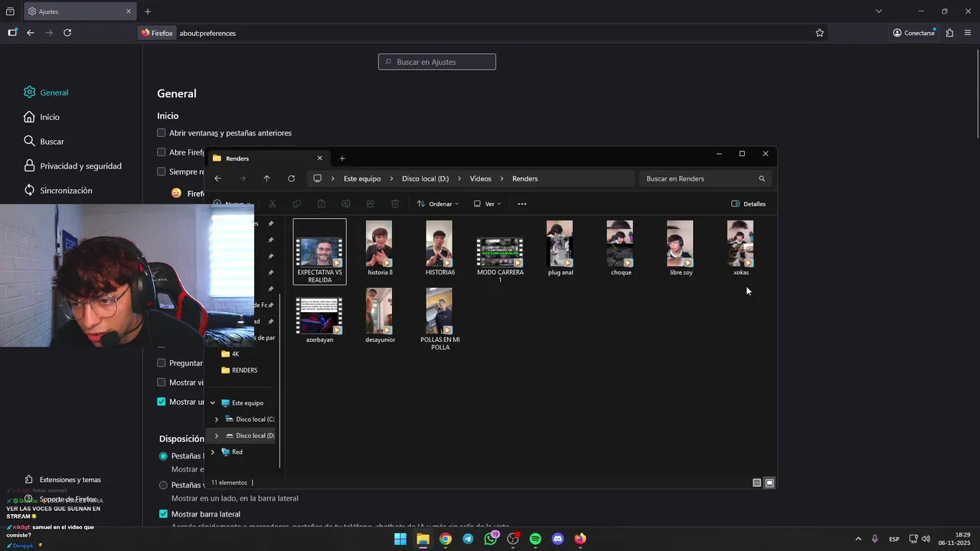The width and height of the screenshot is (980, 551).
Task: Bookmark this page with the star icon
Action: [819, 33]
